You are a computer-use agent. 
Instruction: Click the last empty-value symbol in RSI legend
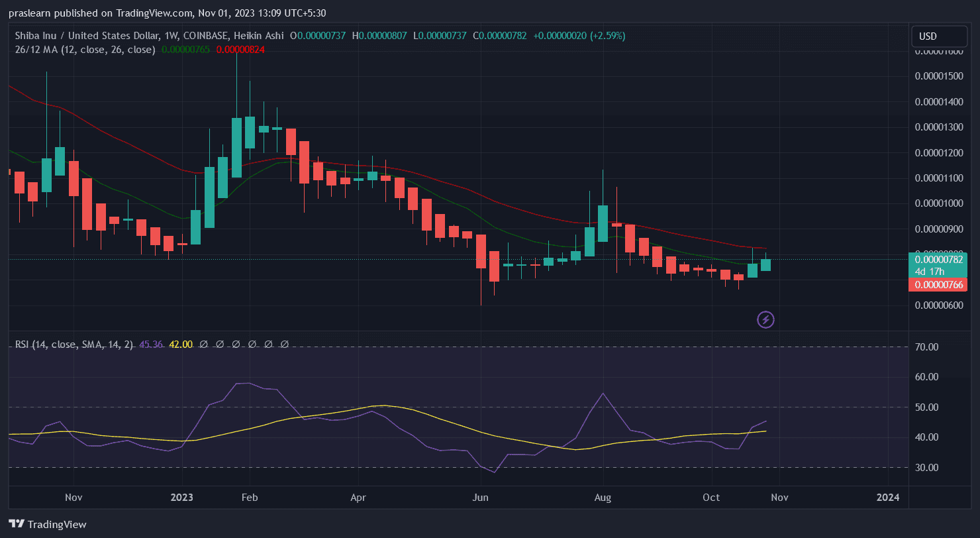tap(285, 345)
